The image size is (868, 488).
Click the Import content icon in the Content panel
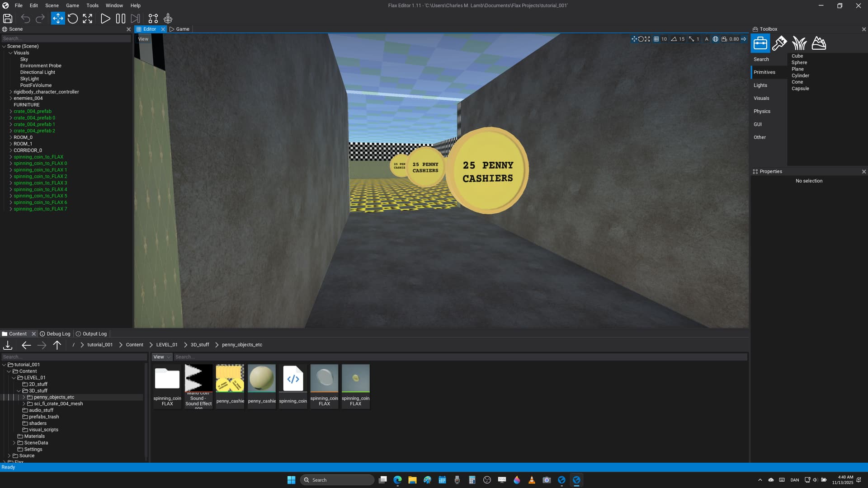click(x=8, y=345)
